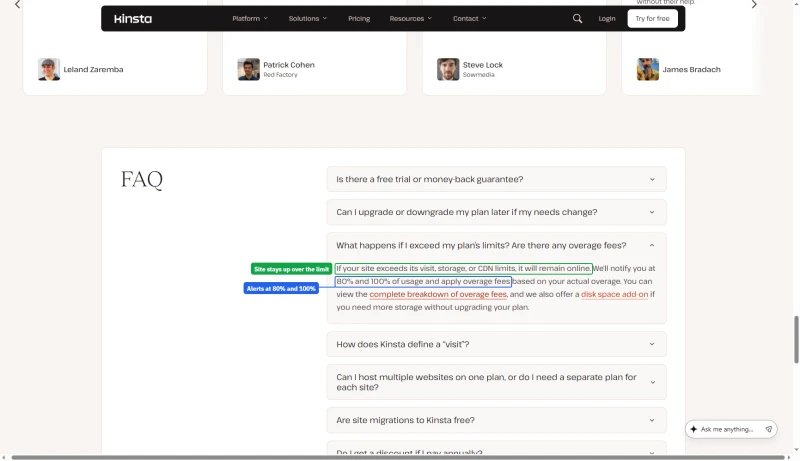Expand Are site migrations to Kinsta free
Screen dimensions: 800x461
[x=496, y=420]
